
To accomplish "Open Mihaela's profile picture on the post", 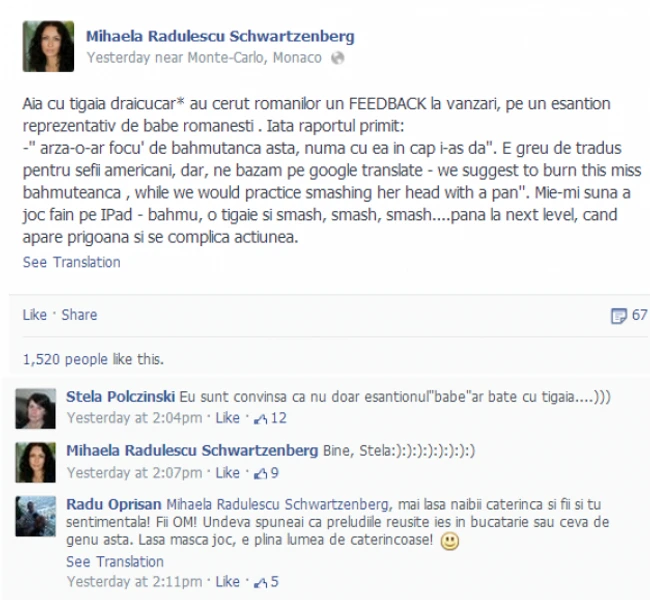I will [x=49, y=46].
